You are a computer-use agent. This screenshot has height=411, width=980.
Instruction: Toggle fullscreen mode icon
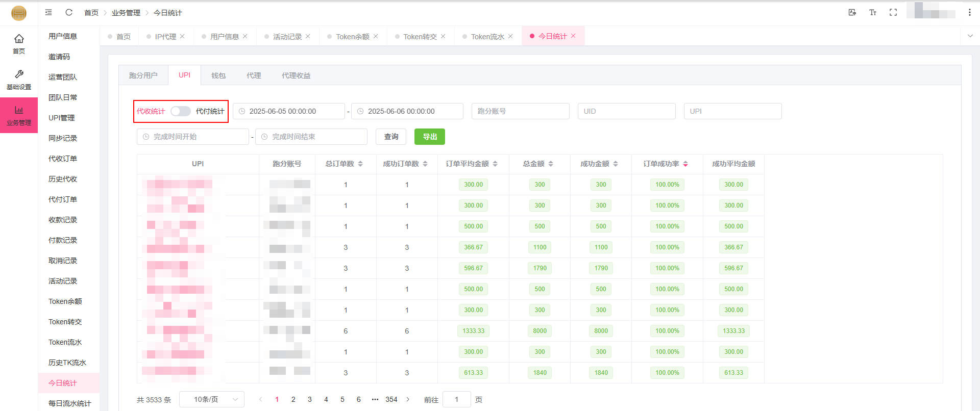[893, 12]
